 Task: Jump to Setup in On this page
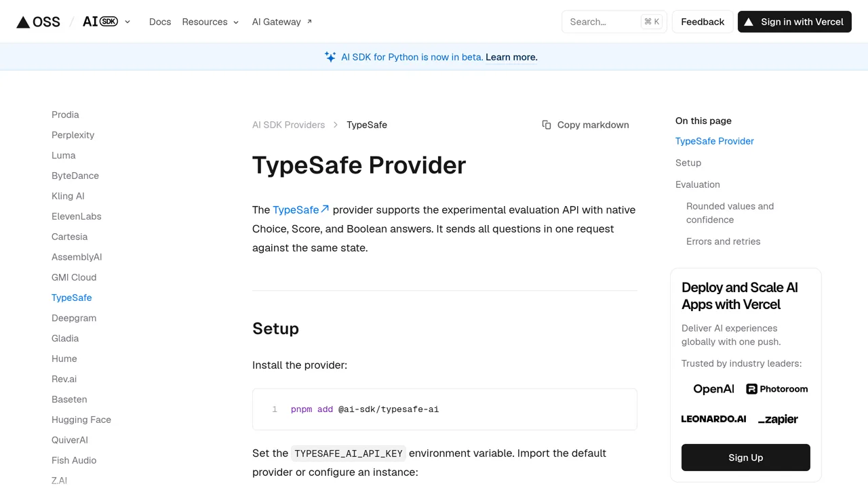(x=688, y=163)
